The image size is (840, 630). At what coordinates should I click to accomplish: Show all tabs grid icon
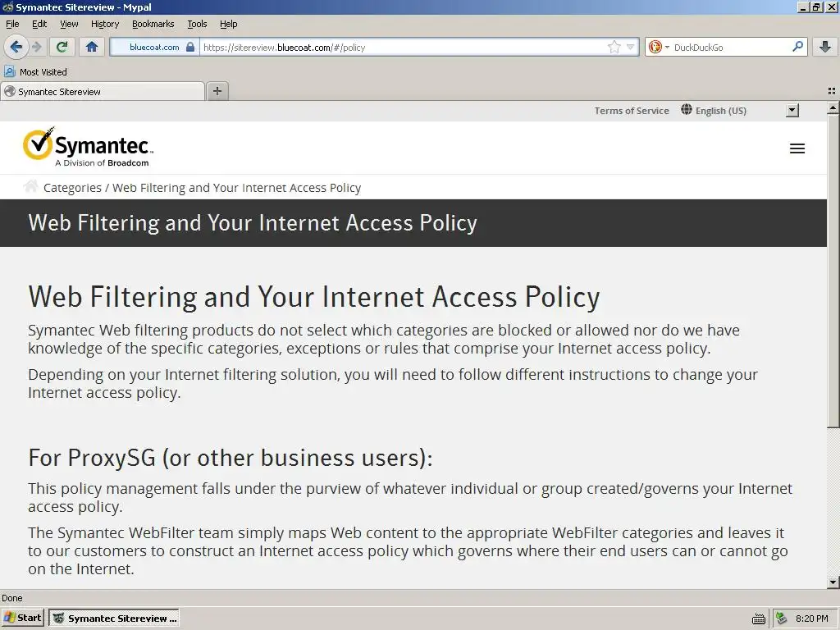[x=832, y=91]
